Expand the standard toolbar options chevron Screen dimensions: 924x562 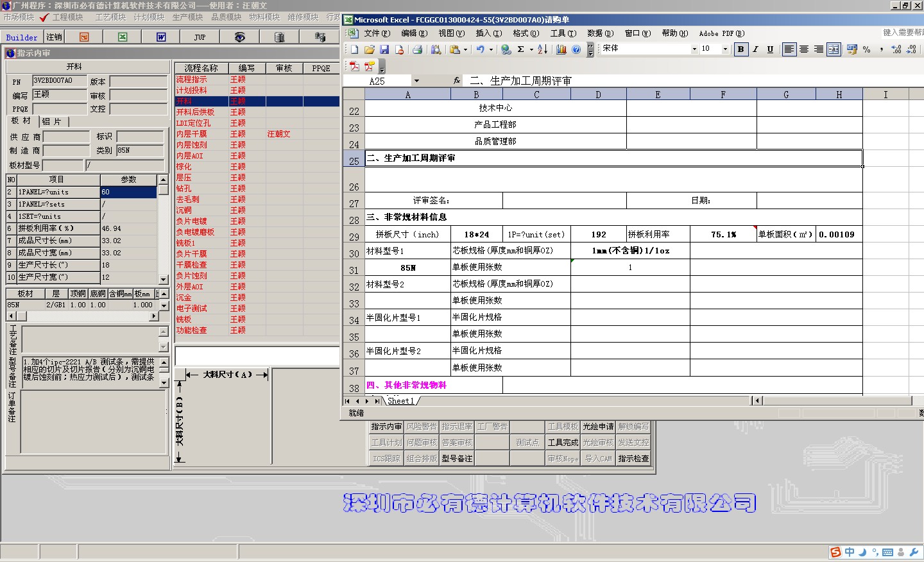pyautogui.click(x=590, y=49)
